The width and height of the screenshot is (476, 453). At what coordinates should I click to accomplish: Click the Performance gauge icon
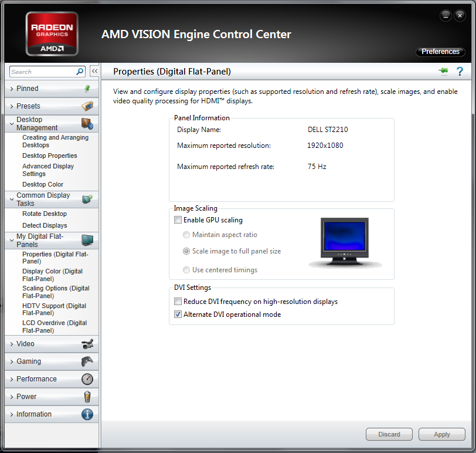(87, 379)
